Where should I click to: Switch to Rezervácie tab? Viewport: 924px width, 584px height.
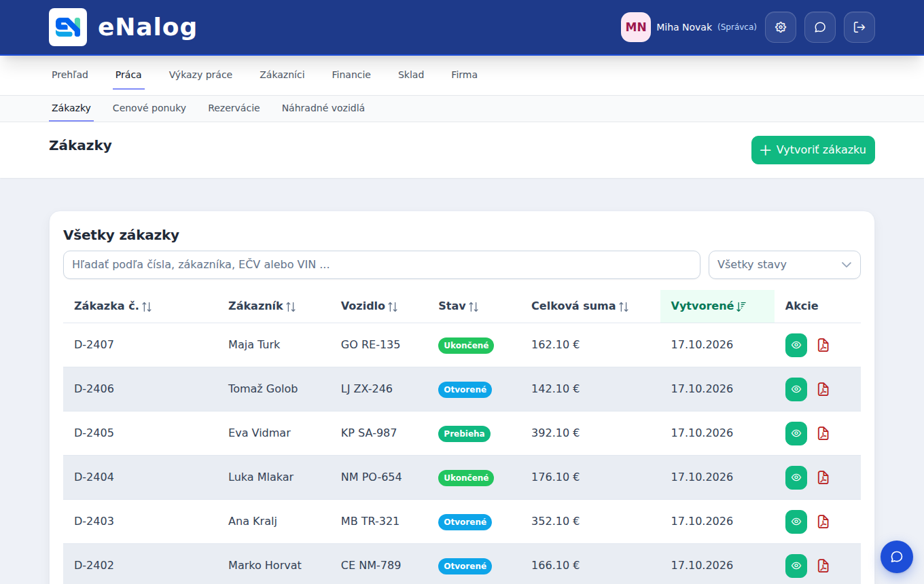click(x=234, y=108)
